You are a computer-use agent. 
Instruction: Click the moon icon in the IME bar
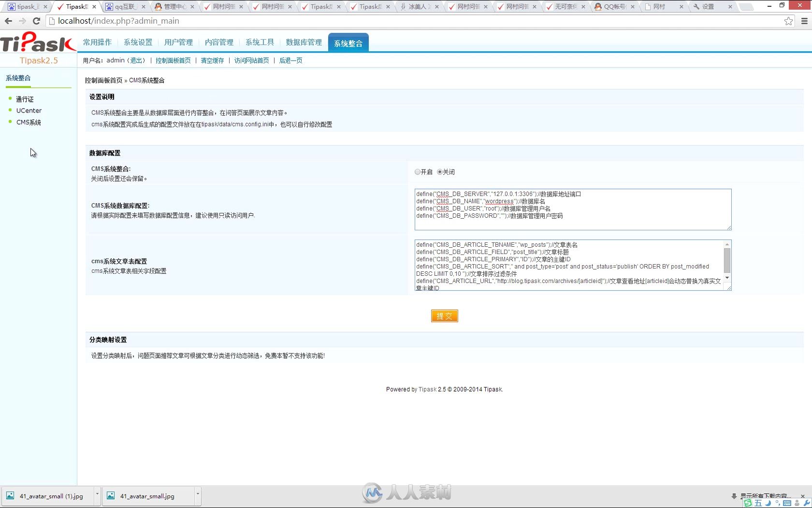pyautogui.click(x=768, y=503)
